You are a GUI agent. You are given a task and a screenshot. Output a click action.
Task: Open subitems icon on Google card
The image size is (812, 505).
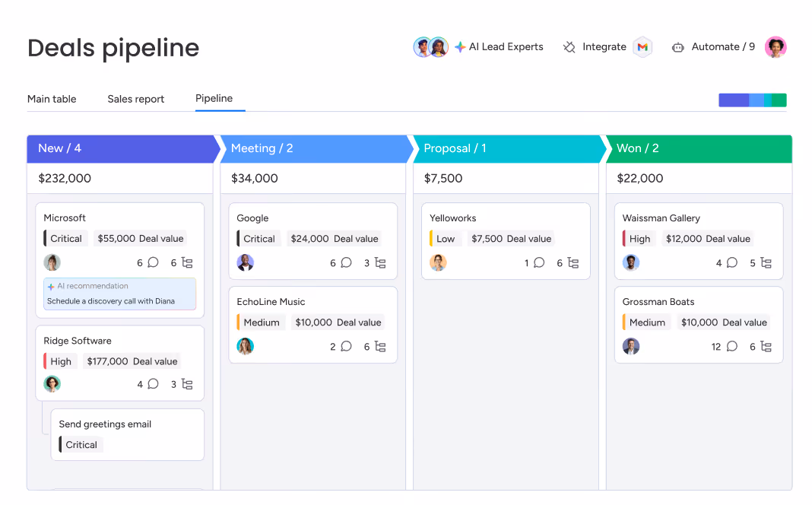381,263
